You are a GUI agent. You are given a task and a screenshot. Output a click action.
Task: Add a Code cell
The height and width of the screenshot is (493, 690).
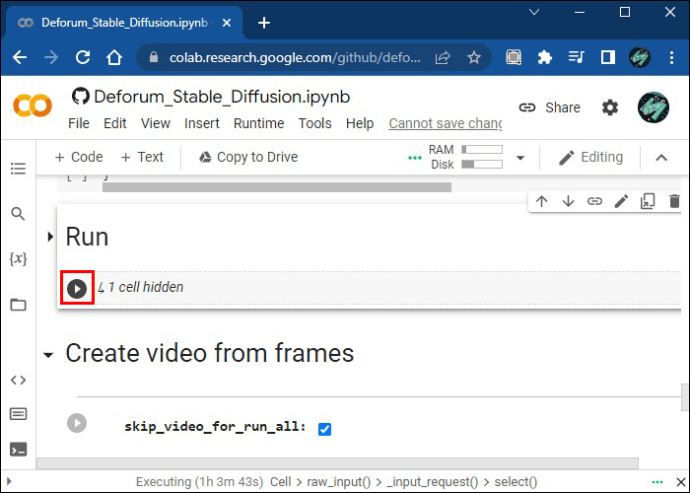click(79, 157)
